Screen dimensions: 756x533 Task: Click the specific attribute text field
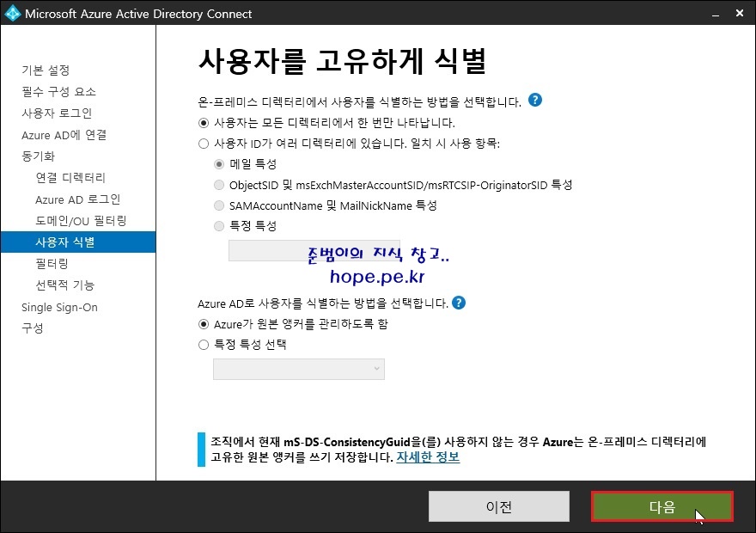coord(314,251)
